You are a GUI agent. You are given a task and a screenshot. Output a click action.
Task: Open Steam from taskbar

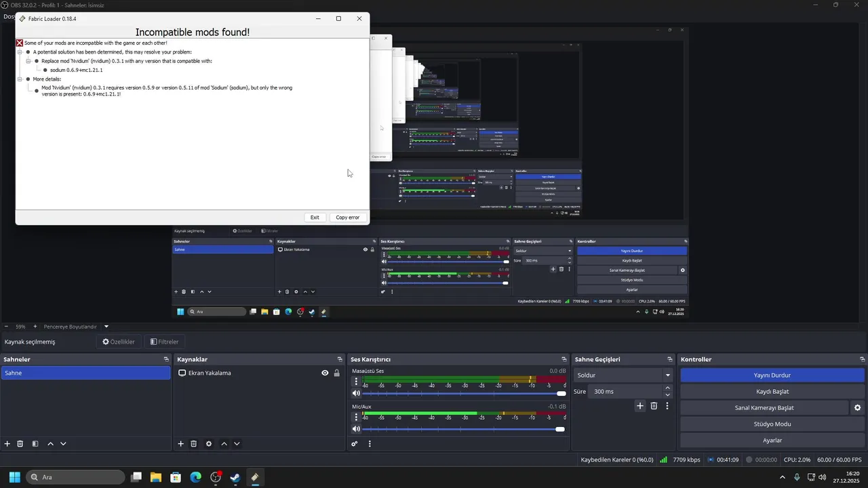pos(235,477)
